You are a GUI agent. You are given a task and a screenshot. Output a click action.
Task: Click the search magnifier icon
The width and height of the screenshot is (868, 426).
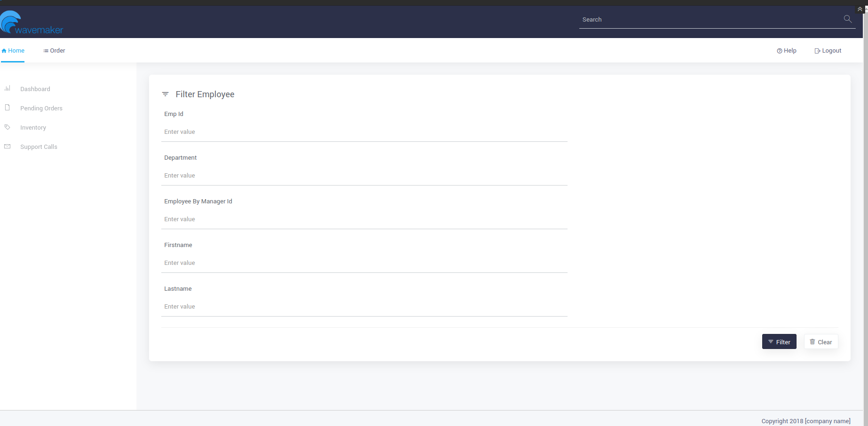click(x=847, y=19)
